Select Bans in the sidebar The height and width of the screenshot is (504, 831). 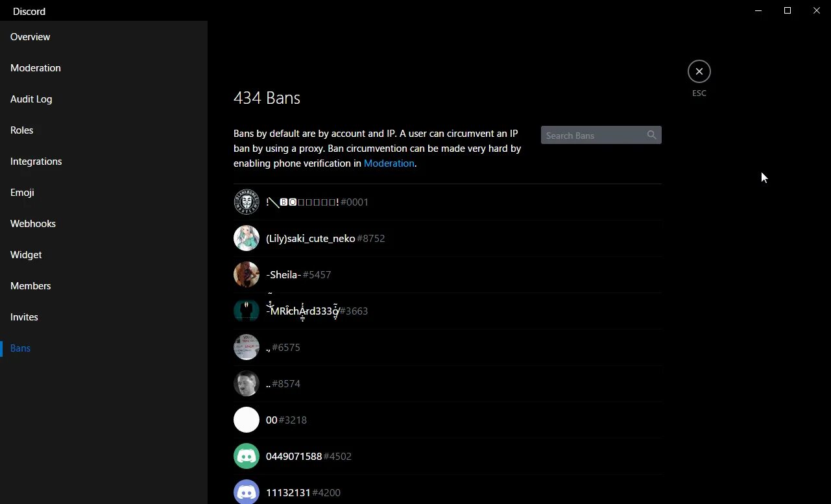pyautogui.click(x=104, y=348)
